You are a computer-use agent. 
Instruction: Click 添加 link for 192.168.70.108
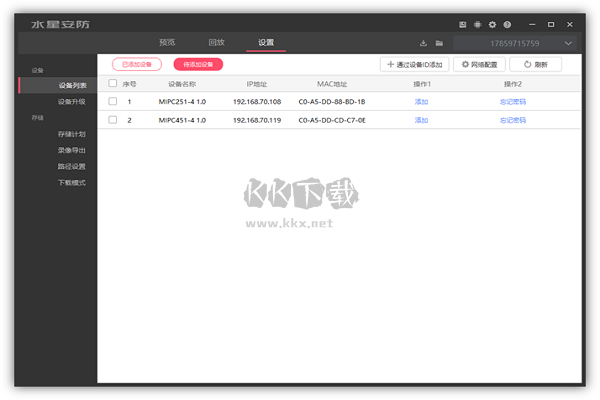click(x=421, y=102)
